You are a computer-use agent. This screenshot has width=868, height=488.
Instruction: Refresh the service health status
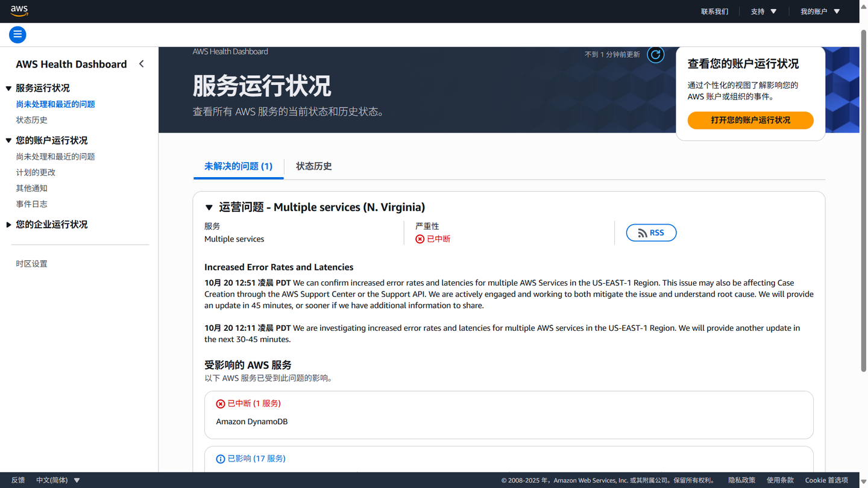click(x=655, y=54)
